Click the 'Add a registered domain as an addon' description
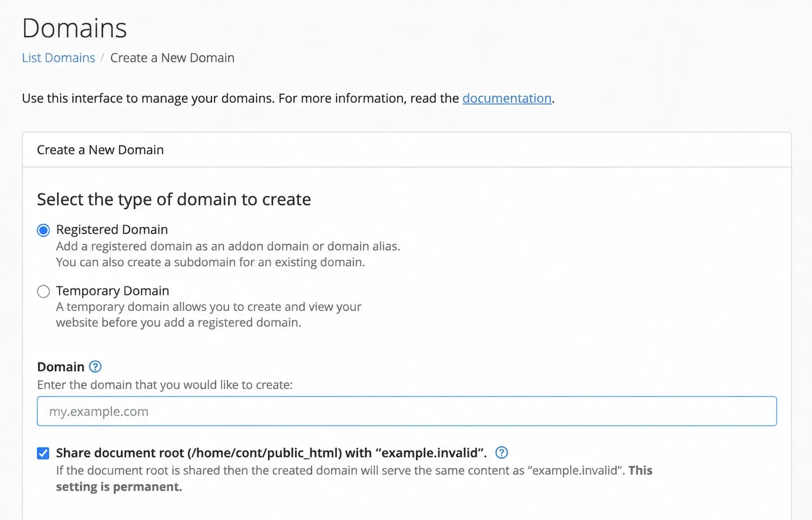The image size is (812, 520). coord(228,254)
